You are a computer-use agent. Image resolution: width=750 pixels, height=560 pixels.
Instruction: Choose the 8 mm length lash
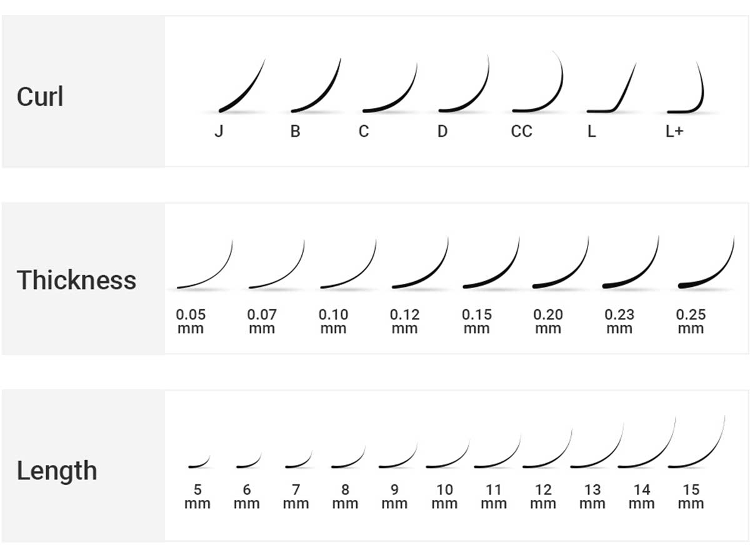click(x=348, y=457)
